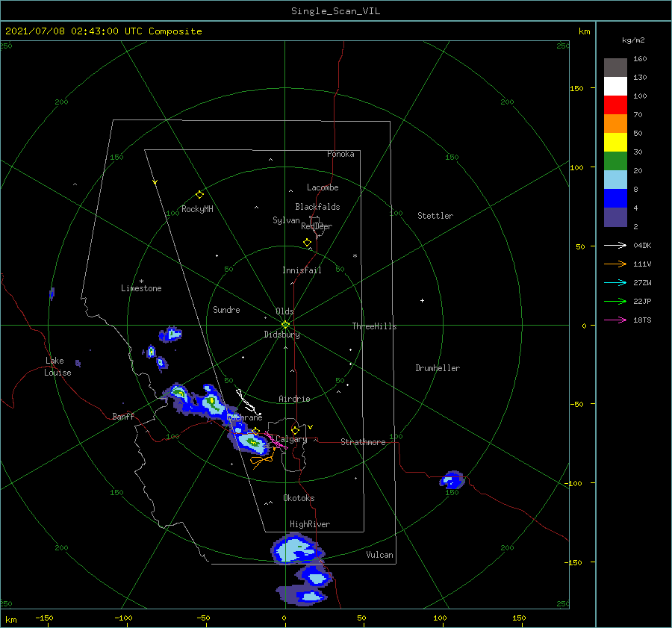672x628 pixels.
Task: Click the yellow diamond marker near RockyMH
Action: [199, 195]
